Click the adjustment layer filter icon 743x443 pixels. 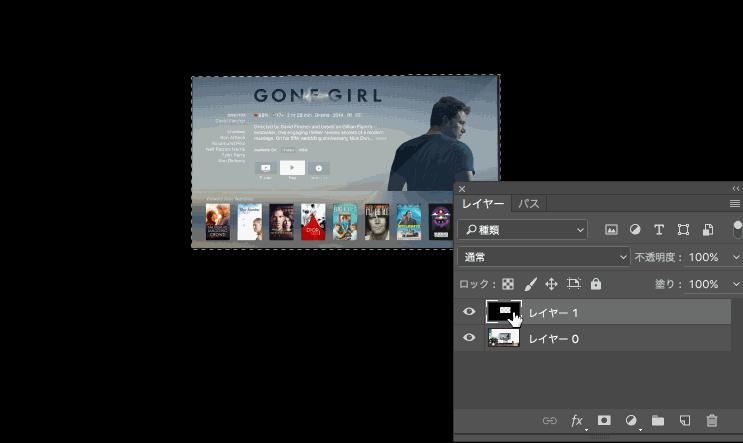635,230
